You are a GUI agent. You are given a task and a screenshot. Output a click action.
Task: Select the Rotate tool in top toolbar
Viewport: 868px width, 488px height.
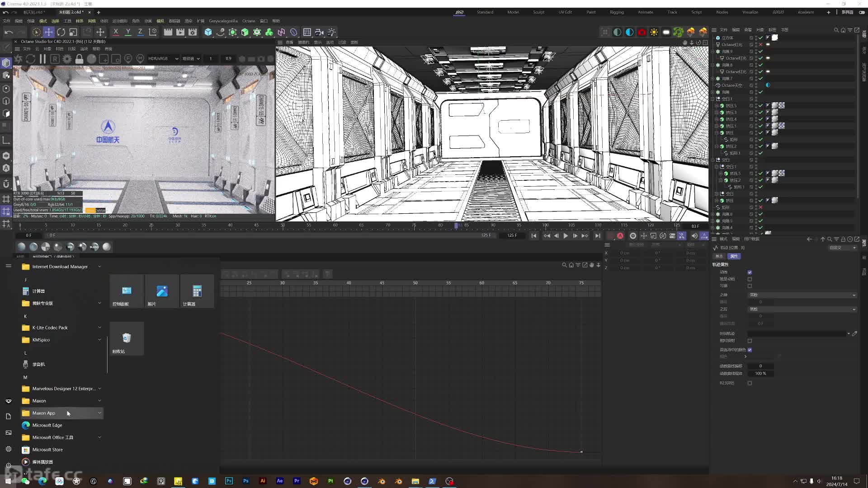click(61, 32)
